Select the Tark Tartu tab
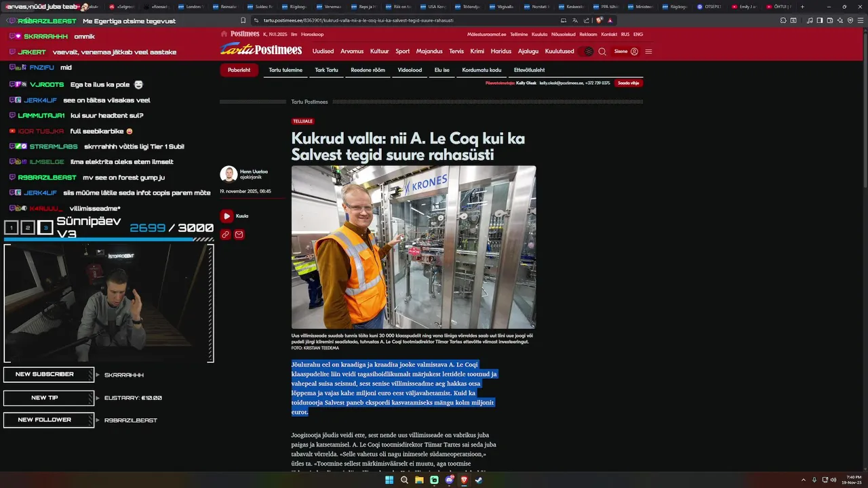The width and height of the screenshot is (868, 488). click(327, 70)
